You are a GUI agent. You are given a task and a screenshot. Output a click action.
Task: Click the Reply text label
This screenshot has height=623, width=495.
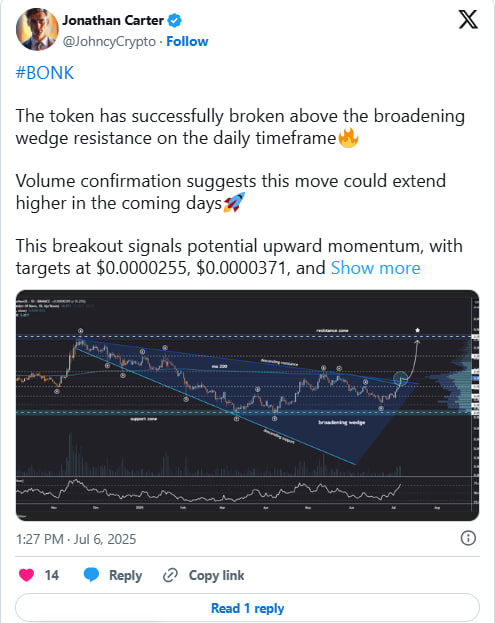pyautogui.click(x=126, y=575)
